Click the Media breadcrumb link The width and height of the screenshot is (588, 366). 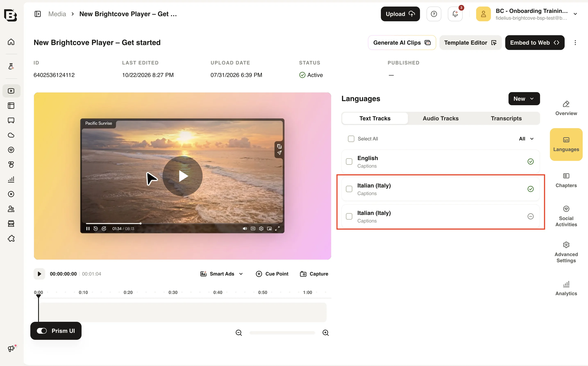pos(57,14)
